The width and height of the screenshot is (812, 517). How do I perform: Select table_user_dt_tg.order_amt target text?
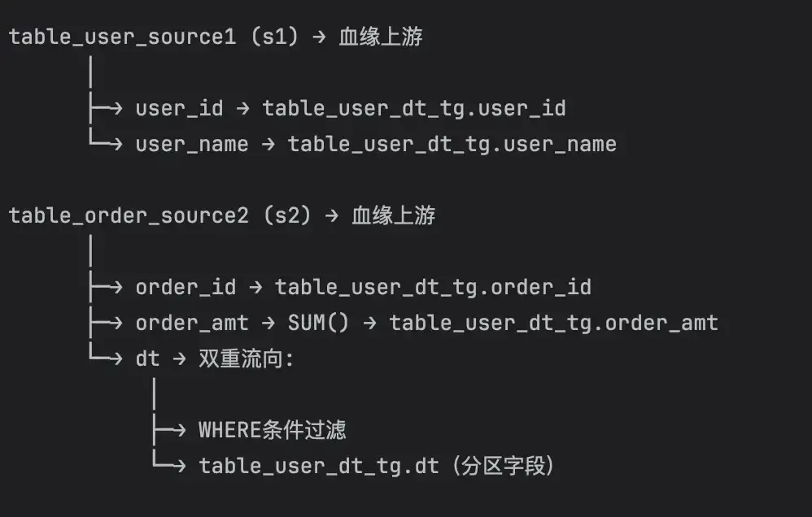[x=553, y=323]
